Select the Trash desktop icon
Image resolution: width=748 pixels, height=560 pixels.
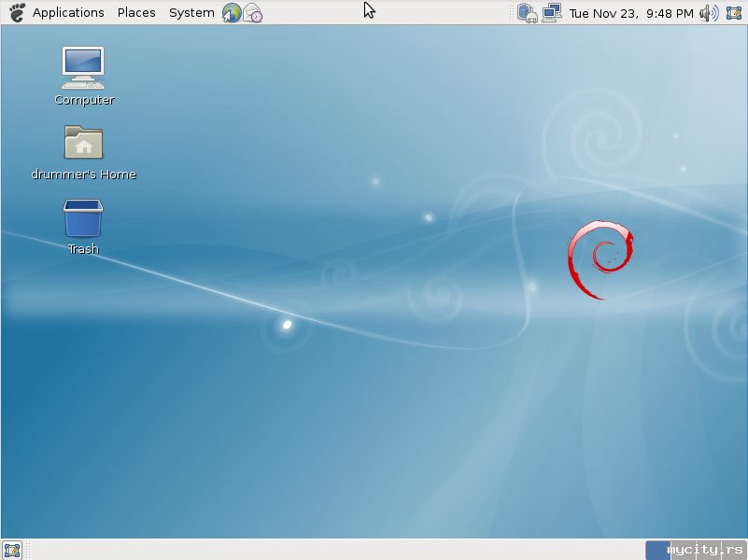83,218
